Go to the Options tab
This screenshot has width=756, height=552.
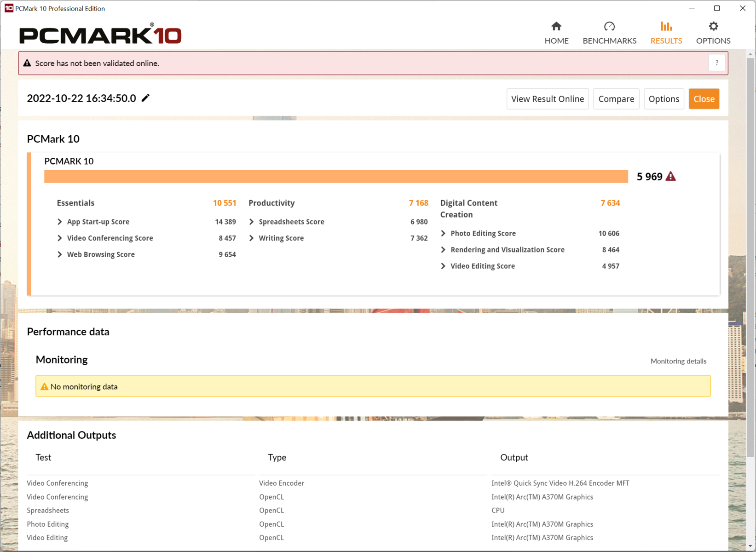point(713,33)
